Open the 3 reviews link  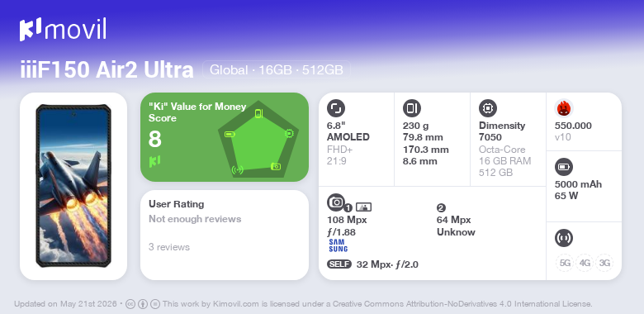click(x=169, y=247)
